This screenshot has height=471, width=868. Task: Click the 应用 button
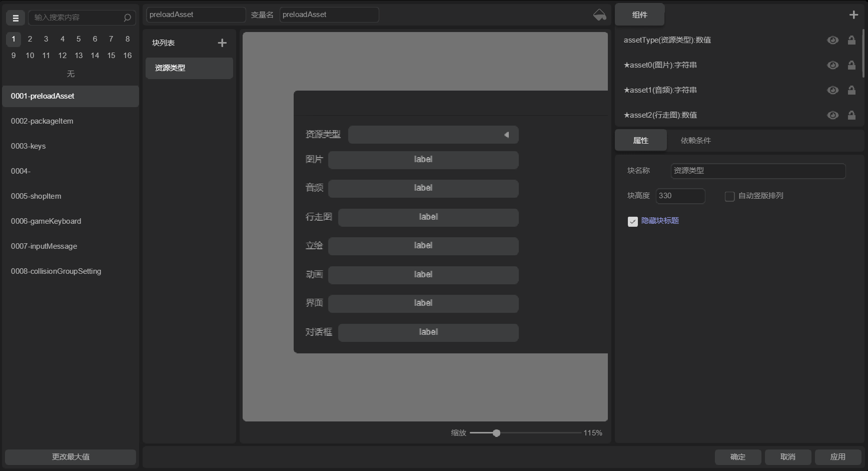pyautogui.click(x=838, y=457)
